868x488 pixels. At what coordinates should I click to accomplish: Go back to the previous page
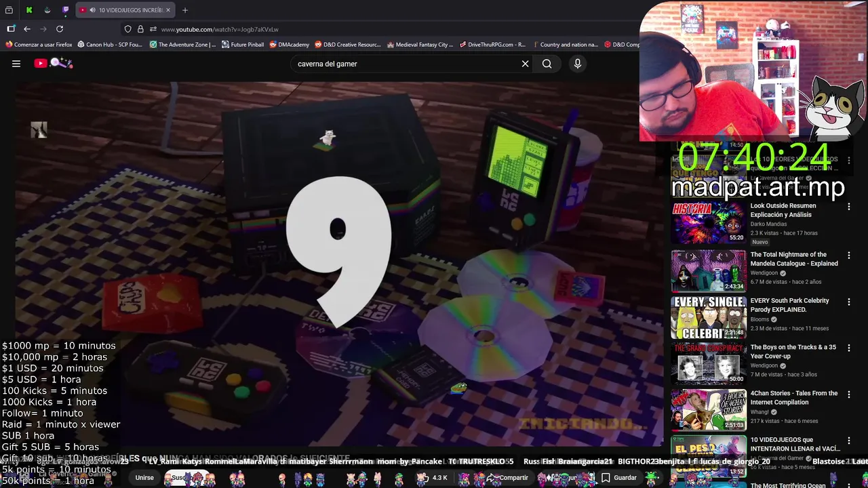point(27,29)
